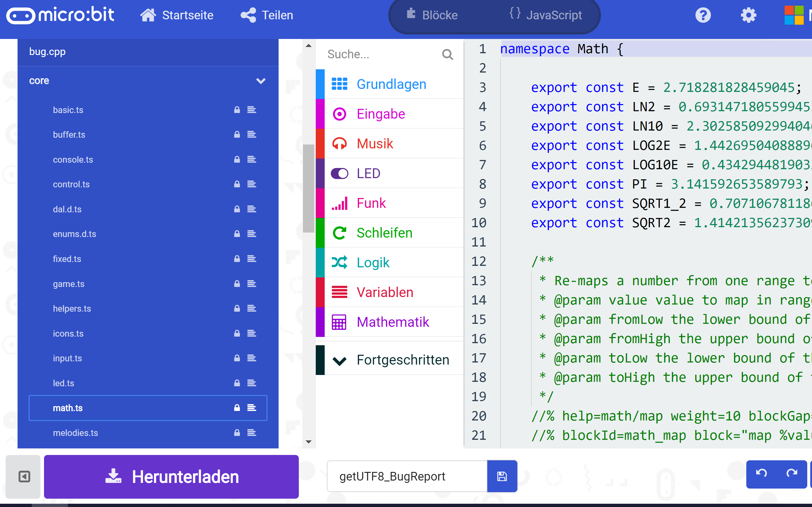
Task: Open Startseite from the top bar
Action: tap(177, 15)
